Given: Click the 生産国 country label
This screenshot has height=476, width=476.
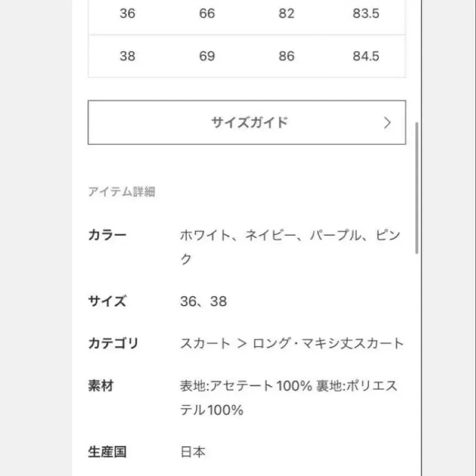Looking at the screenshot, I should point(108,452).
